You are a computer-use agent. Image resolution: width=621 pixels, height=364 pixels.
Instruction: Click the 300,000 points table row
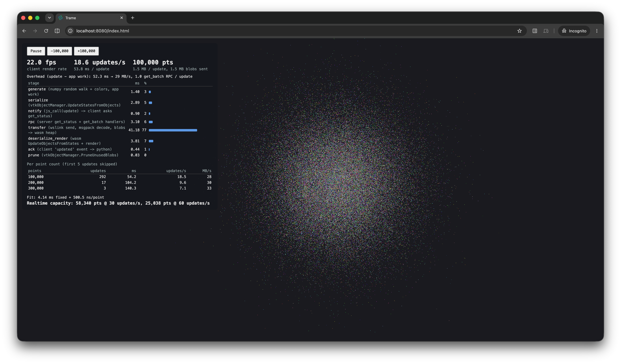[120, 188]
